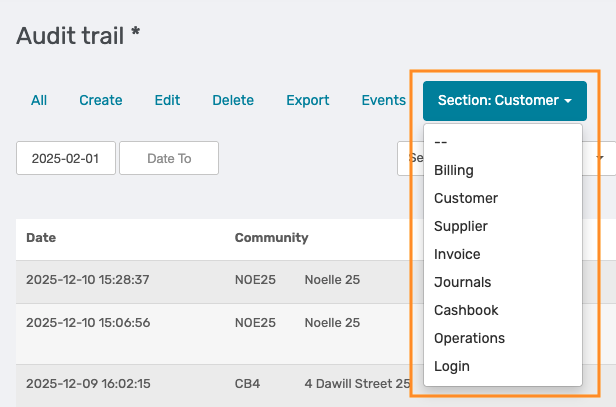Open the Export filter link

tap(308, 100)
